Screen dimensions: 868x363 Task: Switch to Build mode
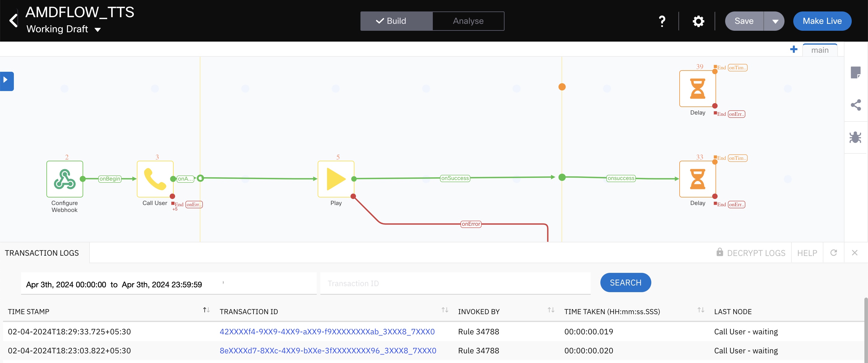click(396, 21)
